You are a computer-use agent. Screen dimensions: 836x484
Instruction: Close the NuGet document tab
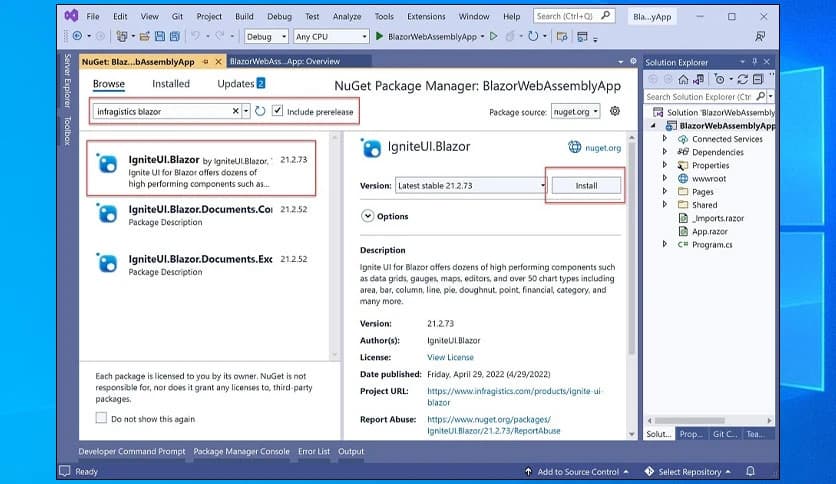click(x=218, y=62)
